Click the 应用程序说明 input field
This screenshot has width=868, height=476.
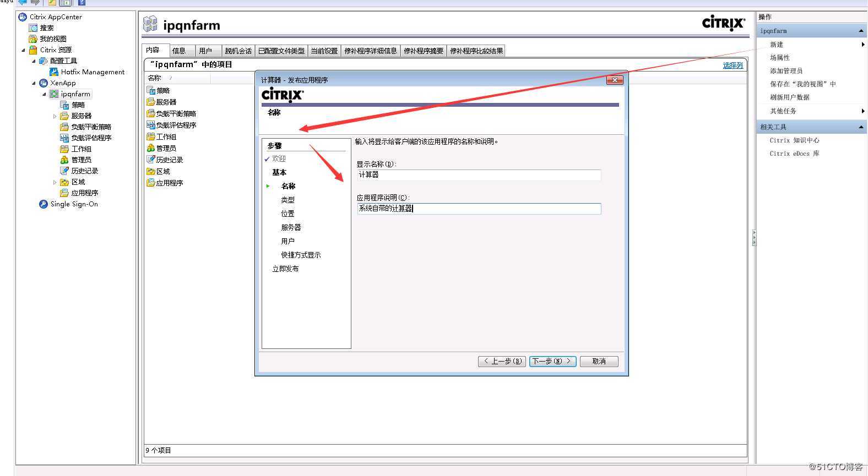[x=479, y=209]
